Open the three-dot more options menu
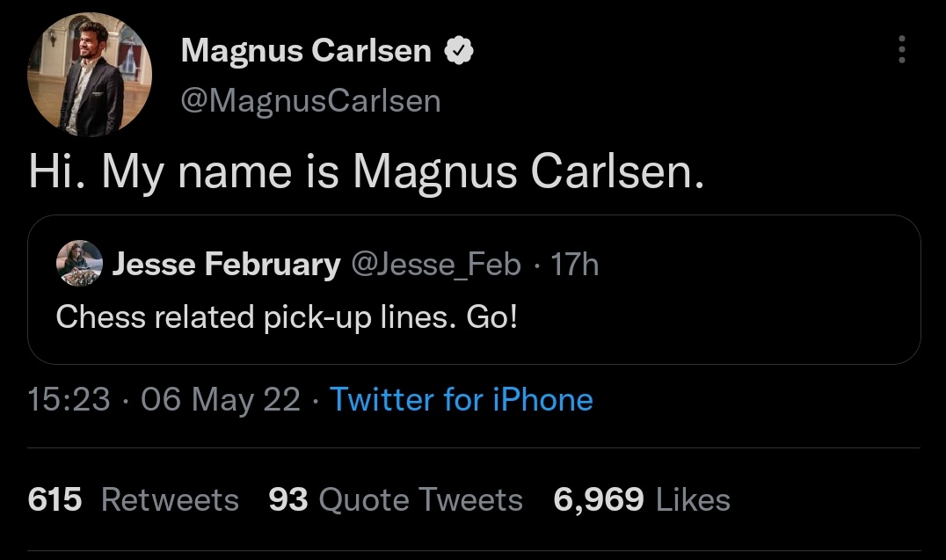946x560 pixels. (x=901, y=50)
